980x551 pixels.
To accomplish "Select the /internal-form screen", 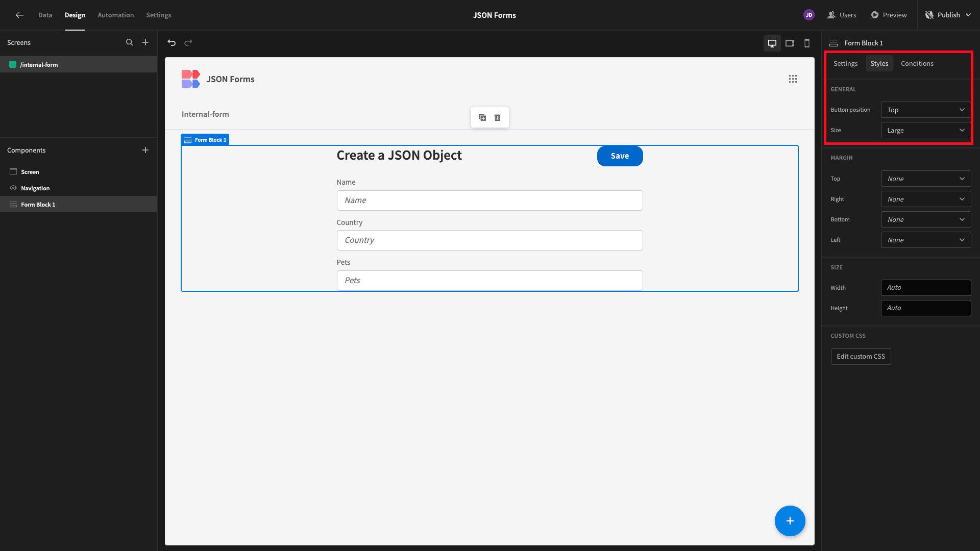I will pyautogui.click(x=79, y=65).
